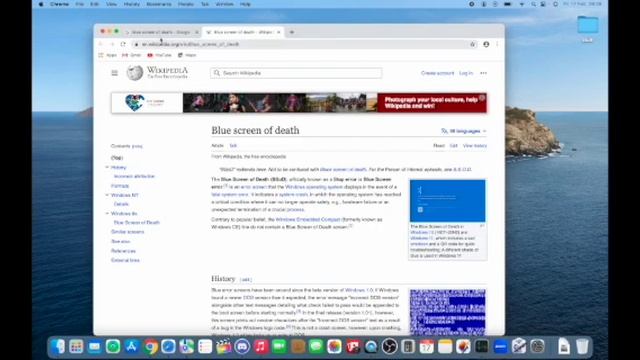Go to Similar screens in the contents
Image resolution: width=640 pixels, height=360 pixels.
tap(127, 232)
